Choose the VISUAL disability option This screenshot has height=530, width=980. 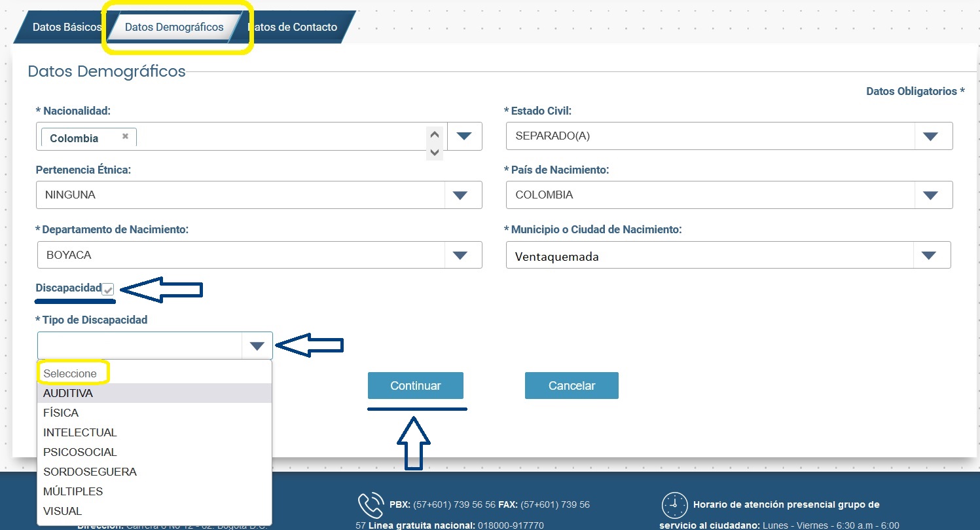tap(63, 511)
